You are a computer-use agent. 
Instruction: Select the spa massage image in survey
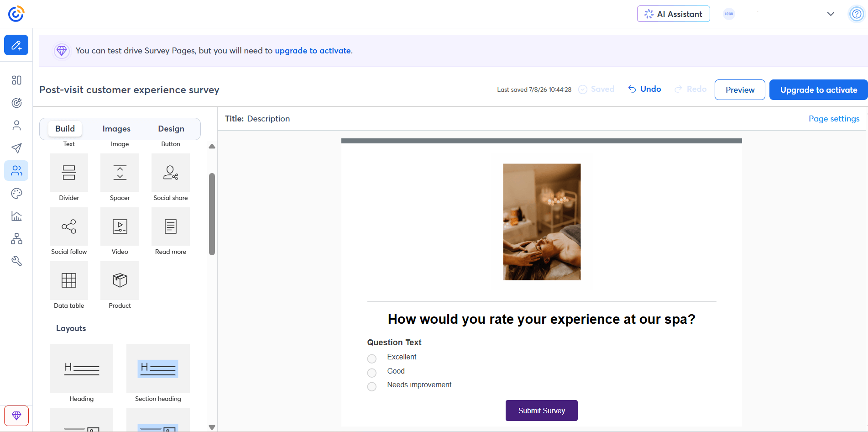pyautogui.click(x=542, y=222)
